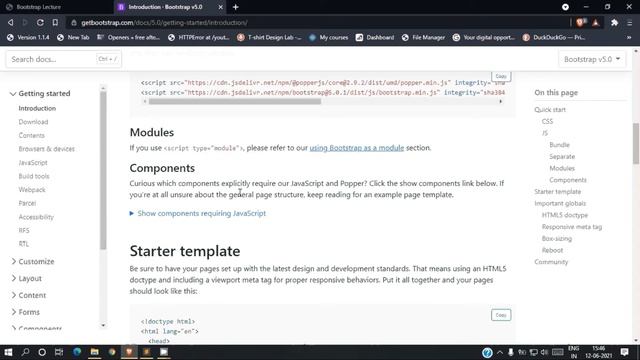
Task: Click the Brave Rewards triangle icon
Action: pos(596,22)
